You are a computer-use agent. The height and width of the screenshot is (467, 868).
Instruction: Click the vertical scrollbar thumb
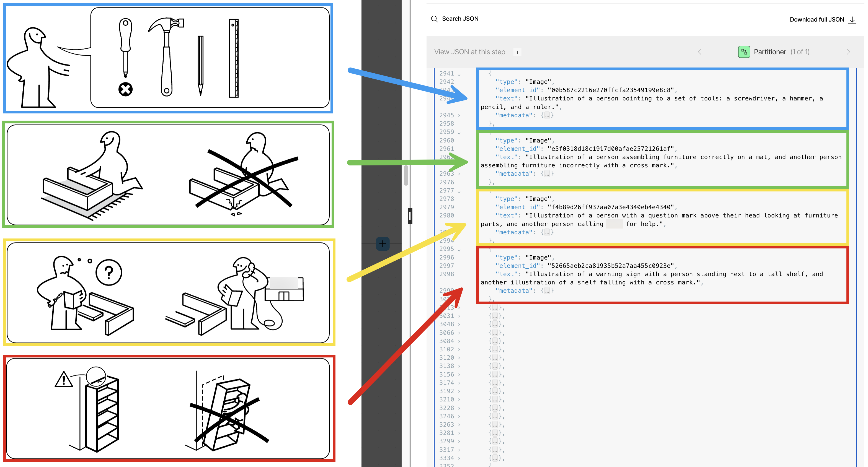(406, 175)
